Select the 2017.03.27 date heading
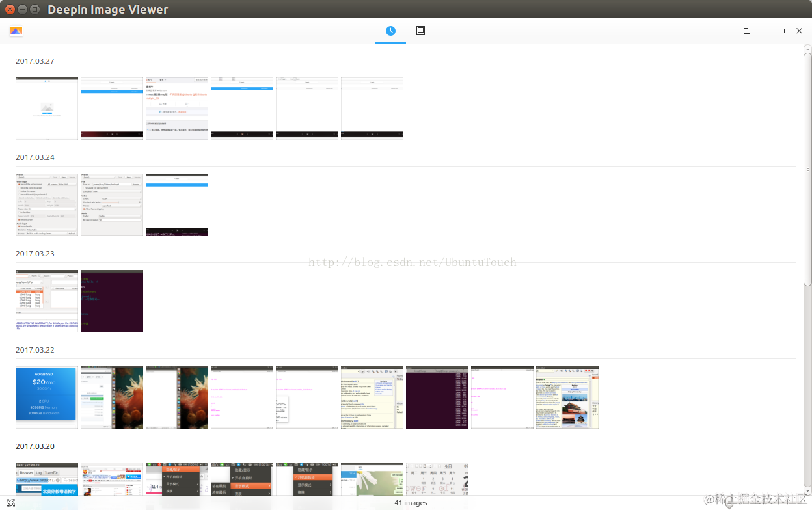This screenshot has width=812, height=510. [35, 61]
